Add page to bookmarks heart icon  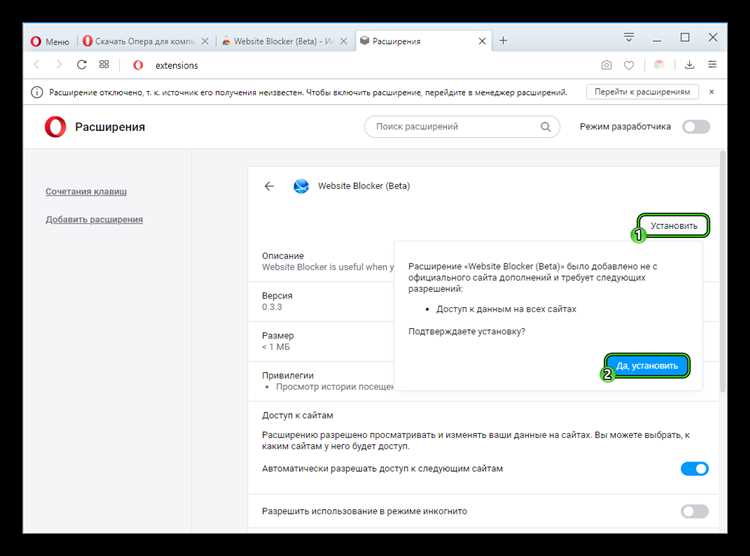pos(629,65)
